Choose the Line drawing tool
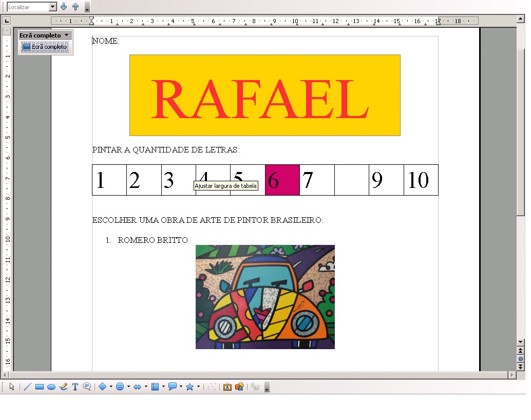This screenshot has height=420, width=531. 27,387
